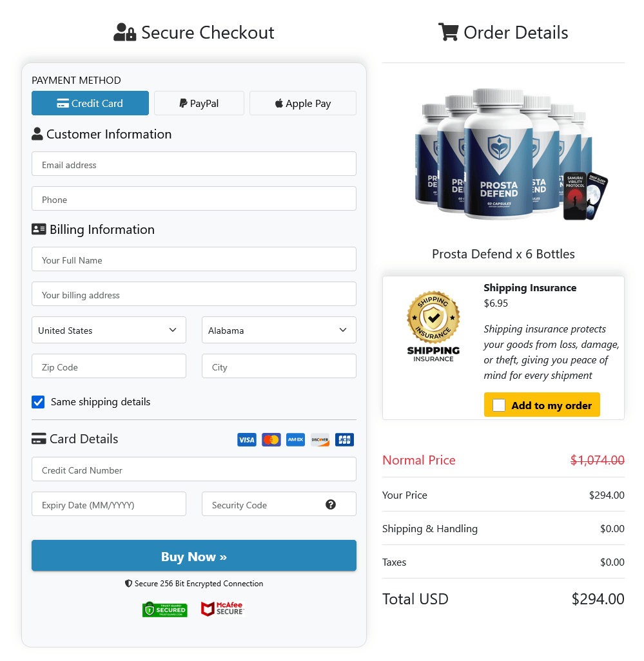Open the country dropdown showing United States
The height and width of the screenshot is (661, 644).
(108, 330)
